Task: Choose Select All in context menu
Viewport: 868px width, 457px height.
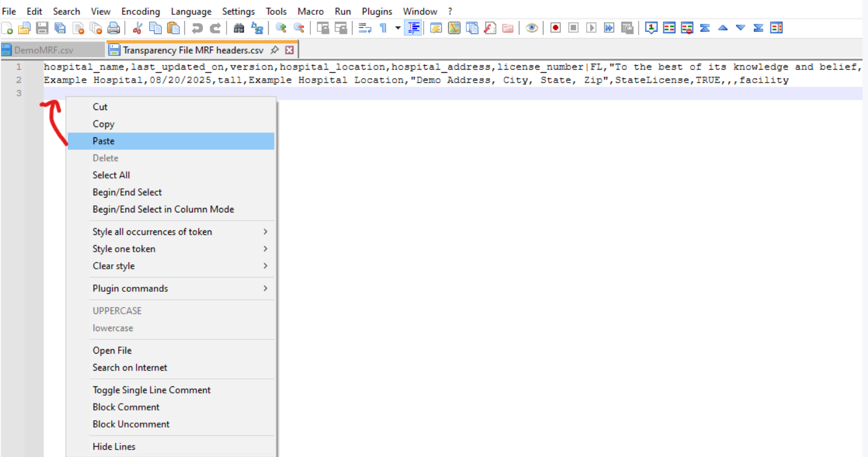Action: coord(171,175)
